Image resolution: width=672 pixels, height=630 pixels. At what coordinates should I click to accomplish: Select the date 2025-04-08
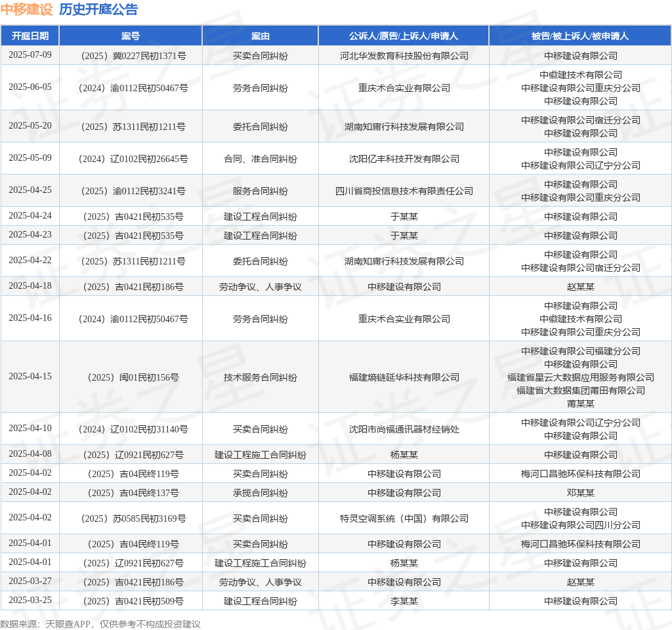pyautogui.click(x=30, y=454)
